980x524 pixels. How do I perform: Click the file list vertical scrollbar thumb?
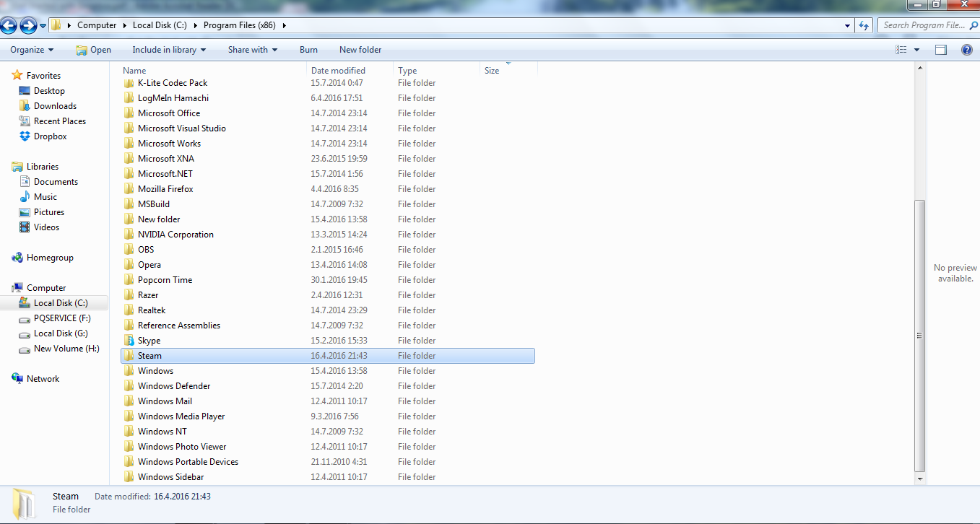pyautogui.click(x=919, y=335)
